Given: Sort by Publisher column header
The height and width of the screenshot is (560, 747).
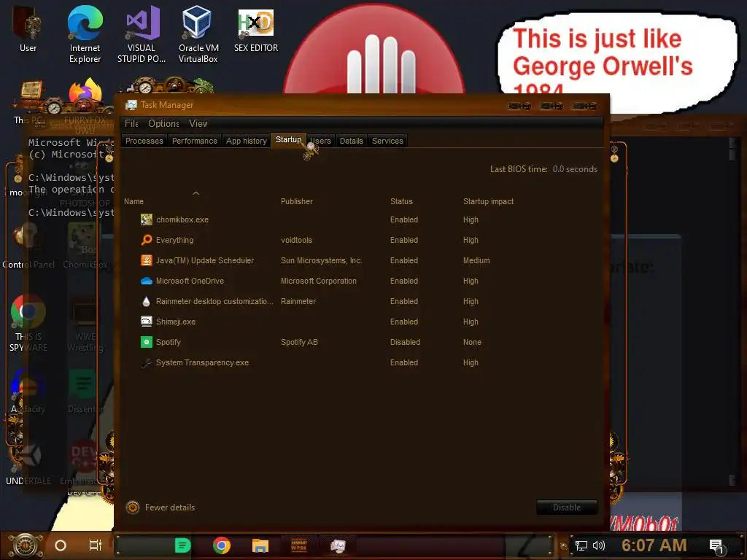Looking at the screenshot, I should tap(296, 201).
